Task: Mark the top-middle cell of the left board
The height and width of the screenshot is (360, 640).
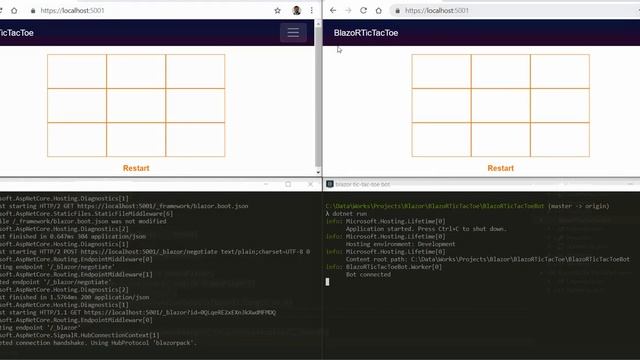Action: coord(136,71)
